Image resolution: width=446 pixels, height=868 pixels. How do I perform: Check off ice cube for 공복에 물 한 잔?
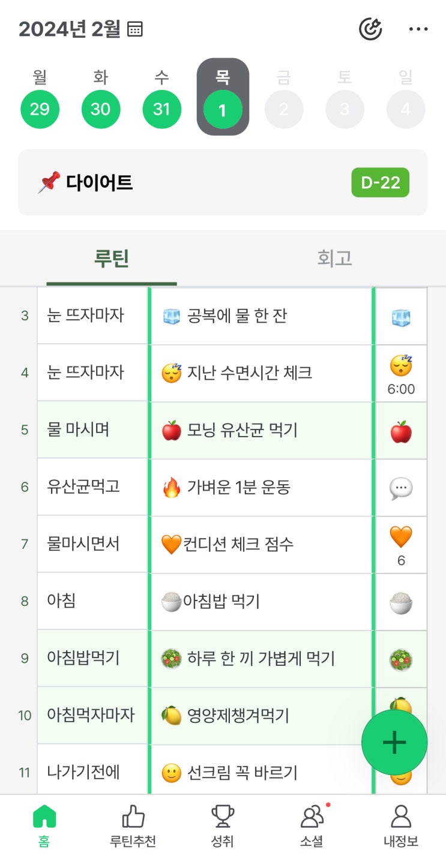coord(401,317)
